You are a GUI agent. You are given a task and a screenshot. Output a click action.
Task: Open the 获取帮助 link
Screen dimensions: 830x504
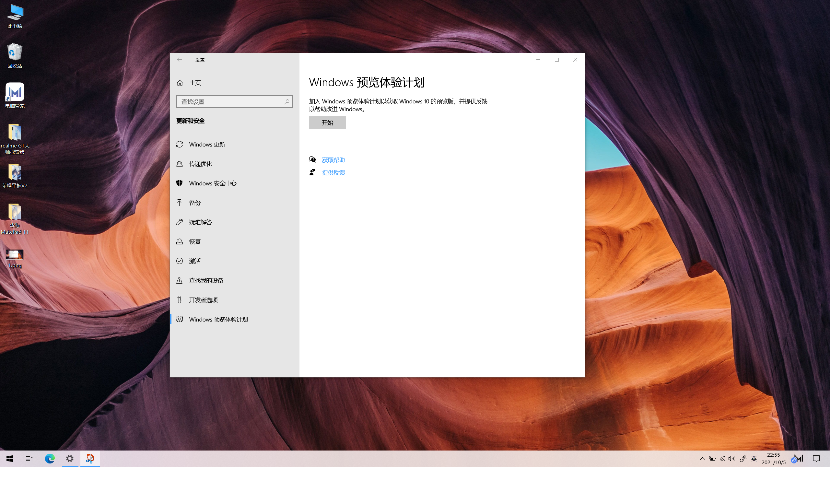pos(333,160)
